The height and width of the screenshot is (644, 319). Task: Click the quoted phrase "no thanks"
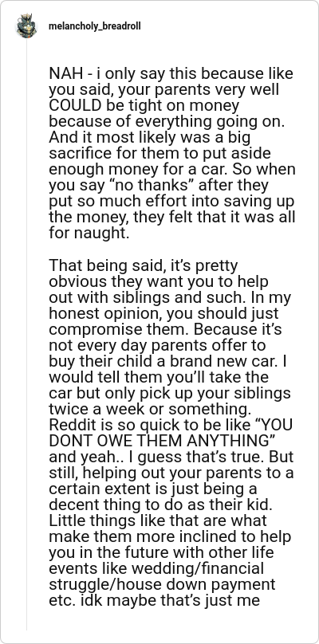coord(152,185)
